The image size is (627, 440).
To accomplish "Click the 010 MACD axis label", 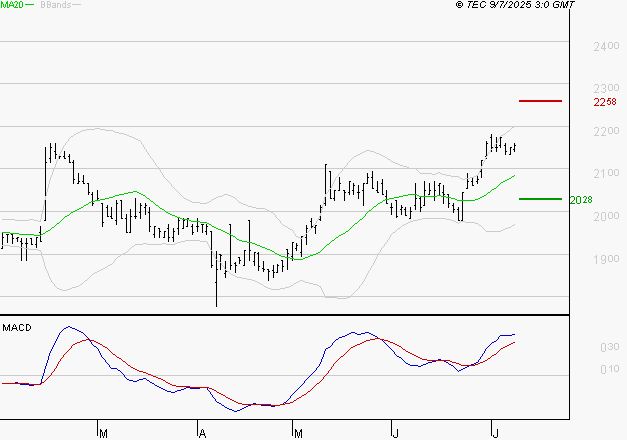I will [x=608, y=370].
